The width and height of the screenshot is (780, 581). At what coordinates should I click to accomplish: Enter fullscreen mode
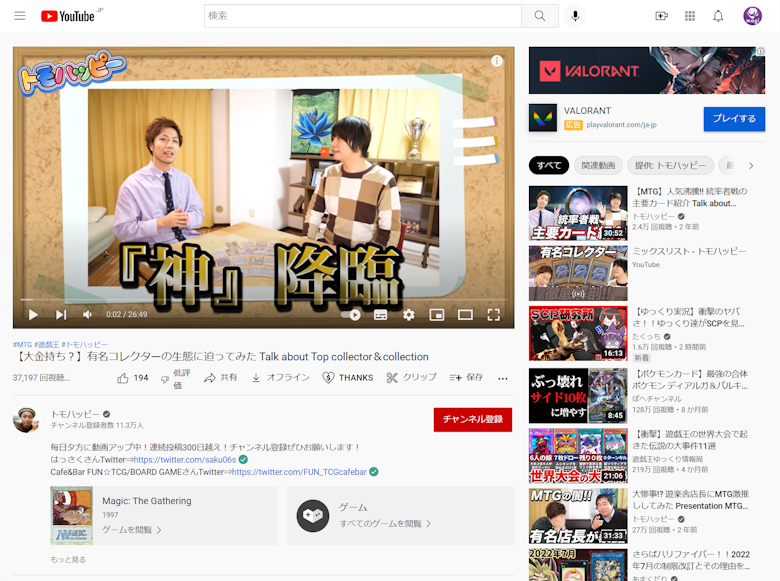[493, 314]
